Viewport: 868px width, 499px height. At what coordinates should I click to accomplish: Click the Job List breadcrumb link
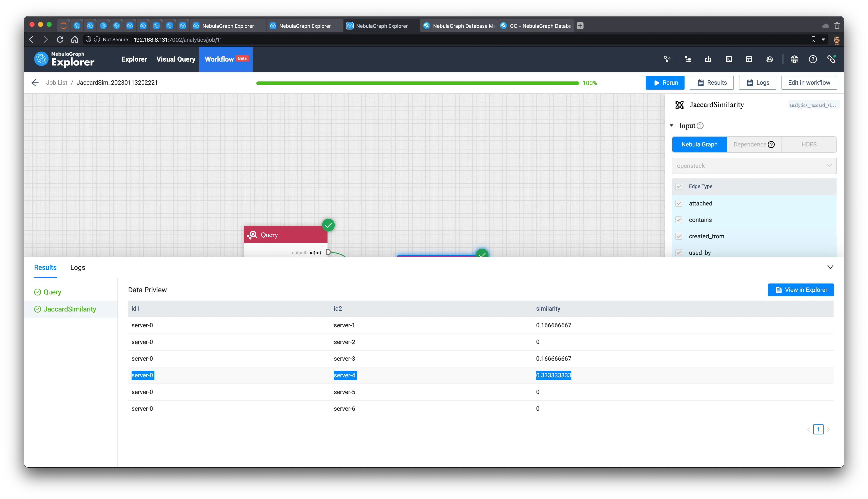[x=56, y=83]
